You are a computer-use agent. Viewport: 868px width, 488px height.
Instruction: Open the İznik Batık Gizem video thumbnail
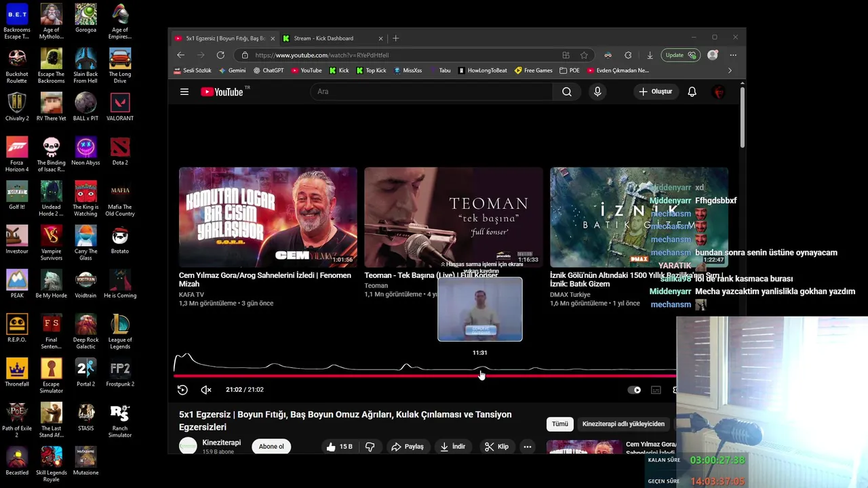click(x=639, y=217)
